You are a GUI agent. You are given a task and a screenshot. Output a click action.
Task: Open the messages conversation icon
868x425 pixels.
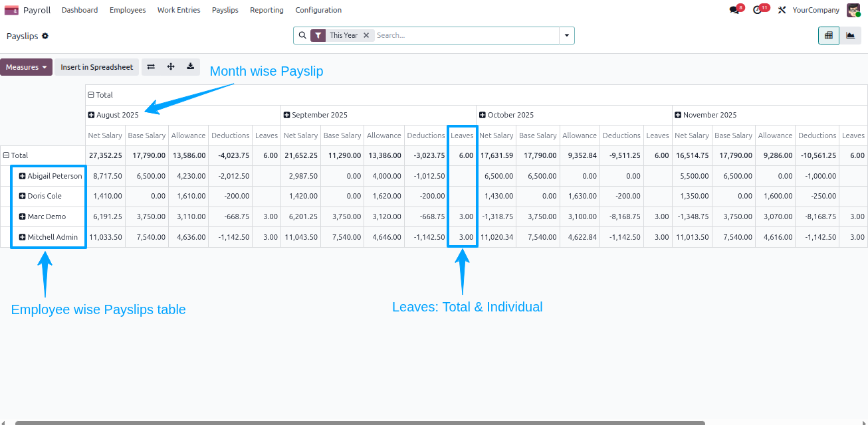click(x=734, y=10)
